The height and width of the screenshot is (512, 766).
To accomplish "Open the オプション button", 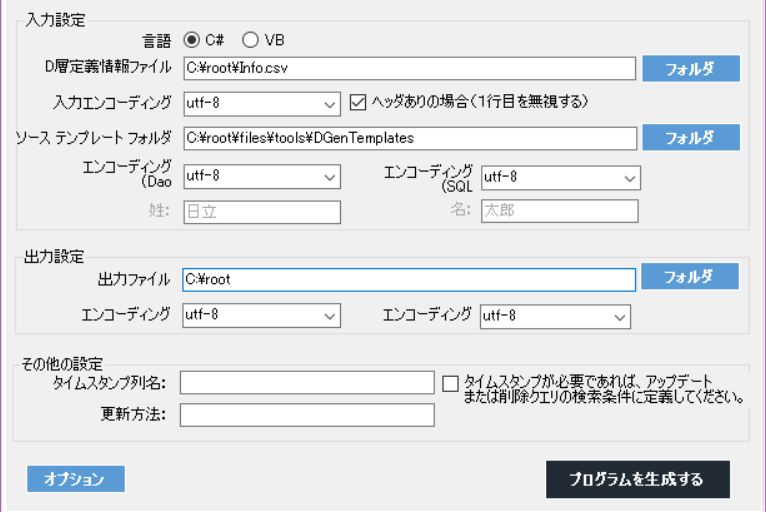I will [x=76, y=479].
